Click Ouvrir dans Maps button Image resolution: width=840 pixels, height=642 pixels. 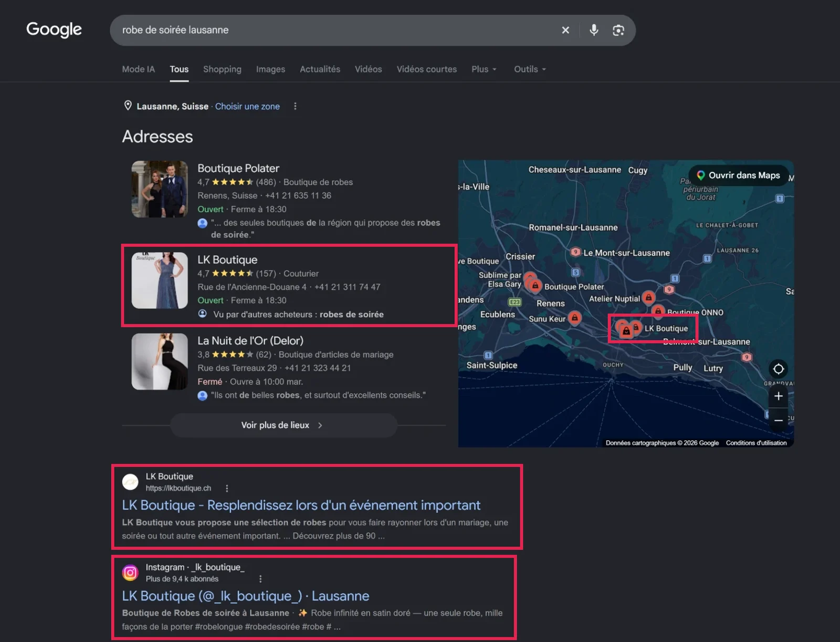pos(738,175)
